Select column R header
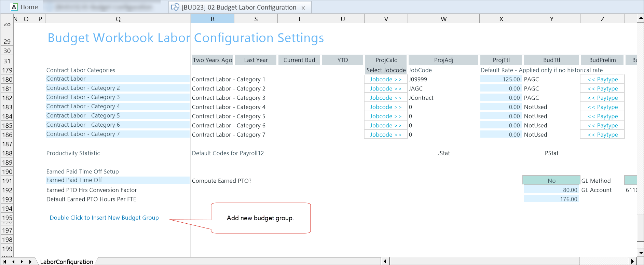The width and height of the screenshot is (644, 265). point(213,19)
